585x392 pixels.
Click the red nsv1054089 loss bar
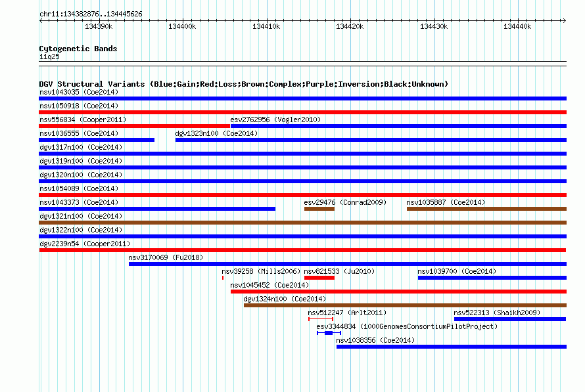click(x=303, y=195)
